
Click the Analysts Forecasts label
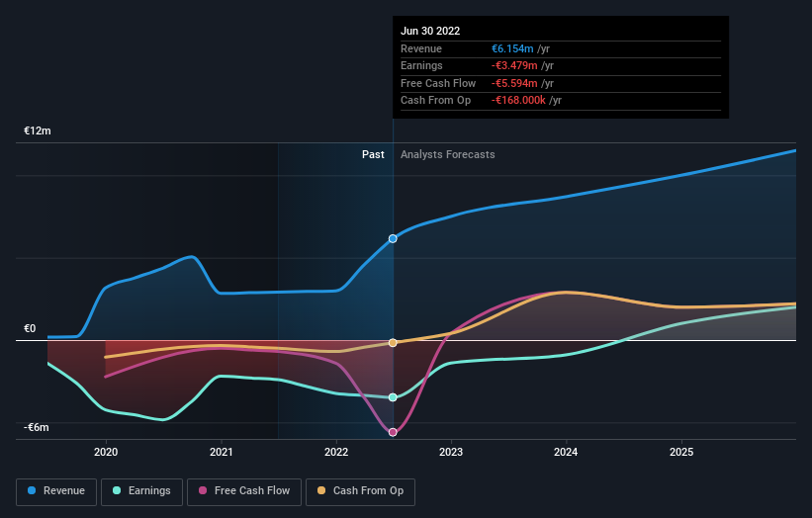pos(447,154)
